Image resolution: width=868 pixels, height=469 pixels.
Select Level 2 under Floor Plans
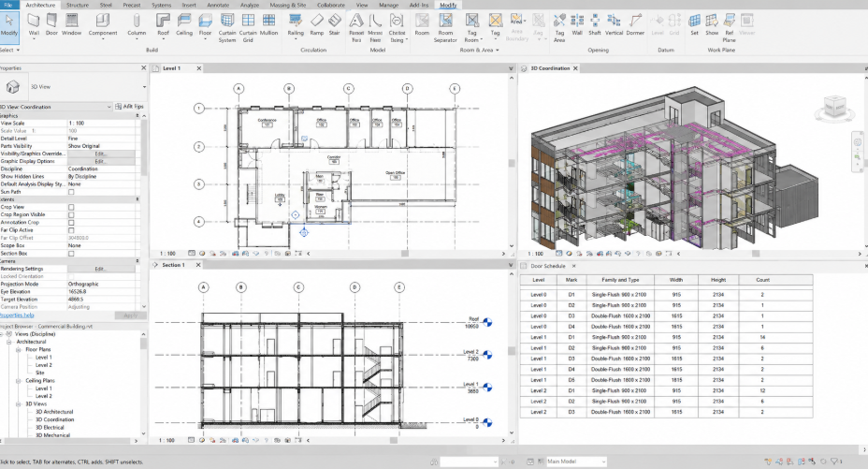pyautogui.click(x=44, y=365)
